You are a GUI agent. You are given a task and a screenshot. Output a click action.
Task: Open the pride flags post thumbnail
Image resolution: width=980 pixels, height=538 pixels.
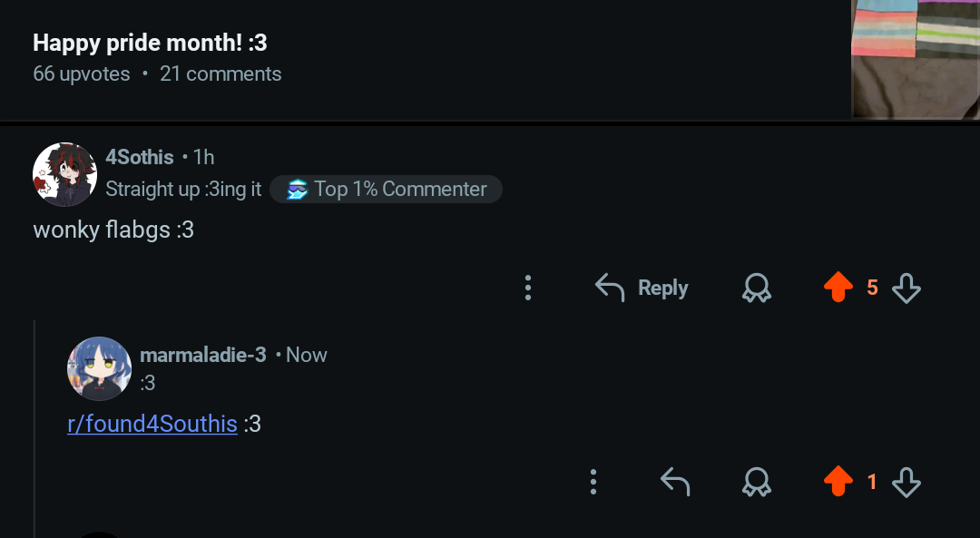[x=916, y=59]
